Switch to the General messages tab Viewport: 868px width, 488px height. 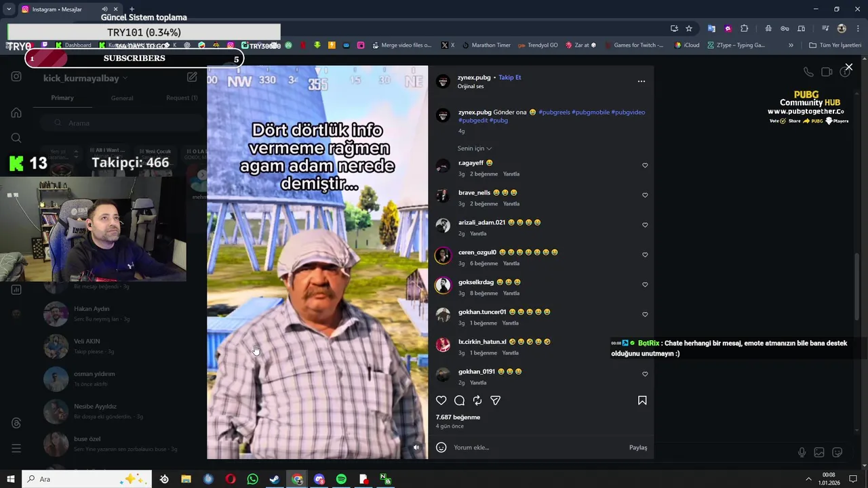point(122,98)
